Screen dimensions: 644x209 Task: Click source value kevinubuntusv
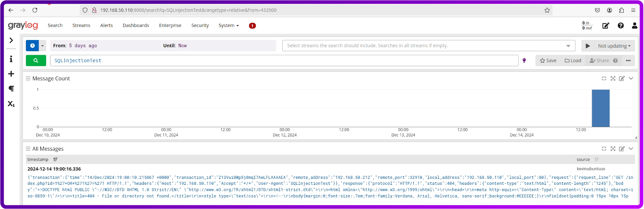pos(591,169)
